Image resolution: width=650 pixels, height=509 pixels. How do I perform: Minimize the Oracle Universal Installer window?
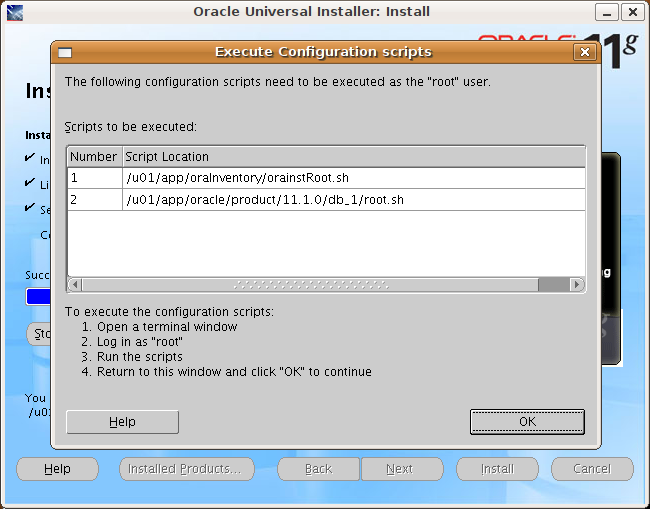pyautogui.click(x=607, y=12)
